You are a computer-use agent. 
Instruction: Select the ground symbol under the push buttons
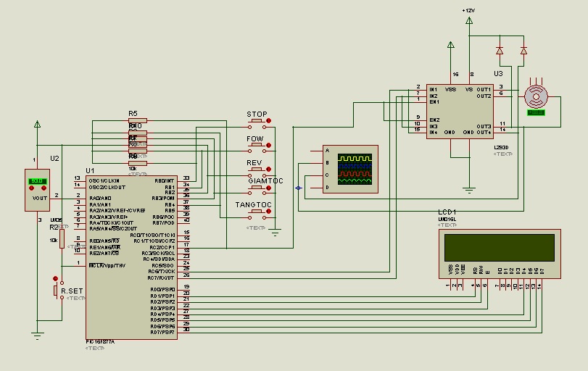tap(276, 233)
